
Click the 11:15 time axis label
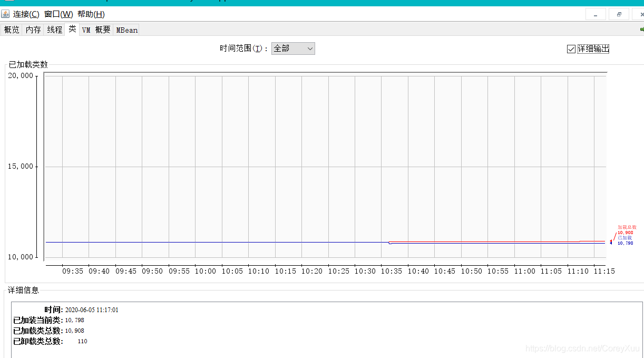point(604,271)
